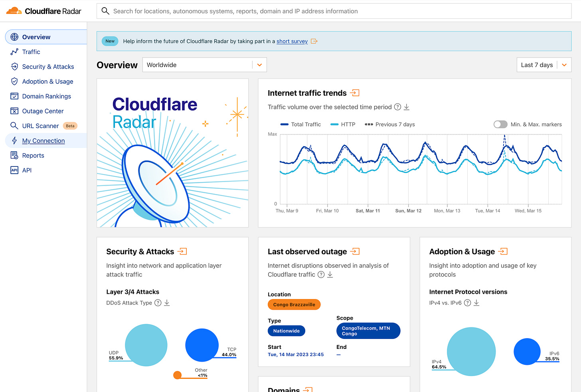Click help icon next to Traffic volume description
581x392 pixels.
(x=397, y=107)
